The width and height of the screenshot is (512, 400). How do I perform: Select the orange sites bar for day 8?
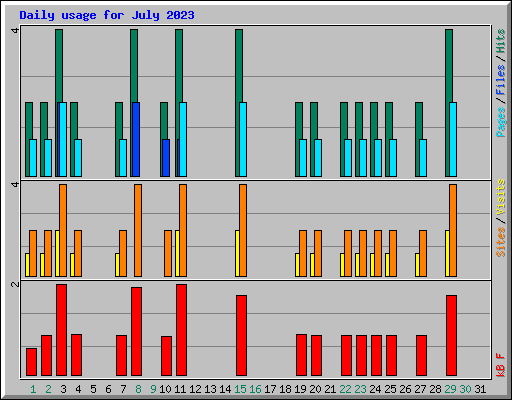138,230
